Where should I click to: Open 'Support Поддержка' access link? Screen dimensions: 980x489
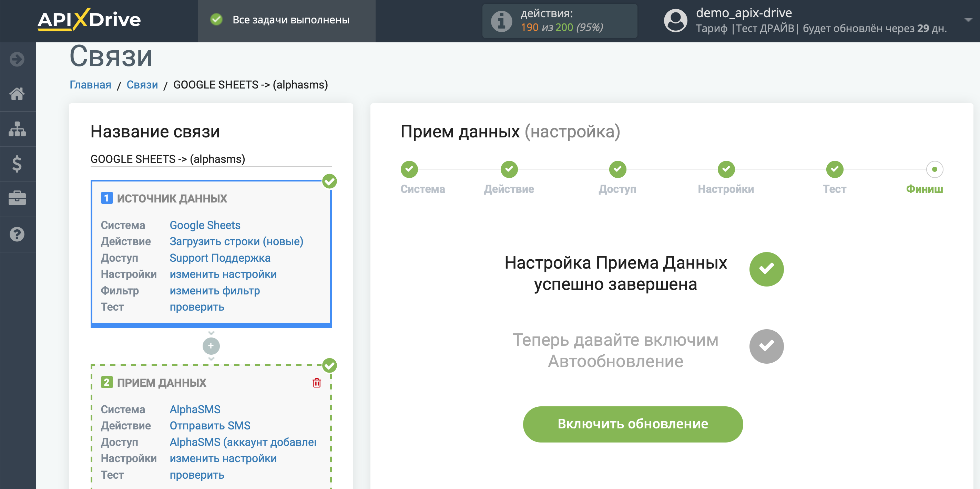[x=220, y=258]
